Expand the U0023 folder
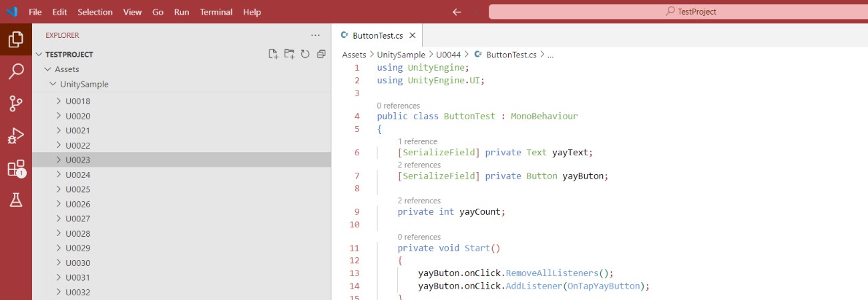868x300 pixels. (x=181, y=160)
